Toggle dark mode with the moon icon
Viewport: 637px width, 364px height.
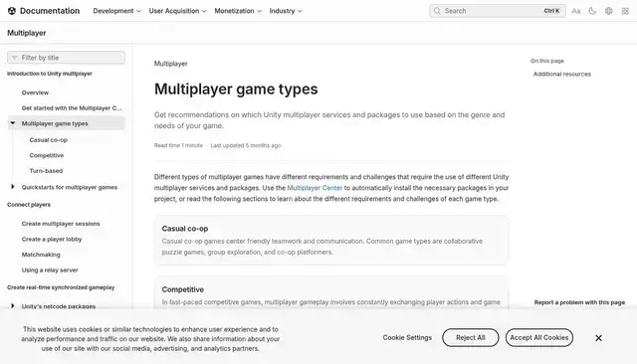click(x=592, y=11)
